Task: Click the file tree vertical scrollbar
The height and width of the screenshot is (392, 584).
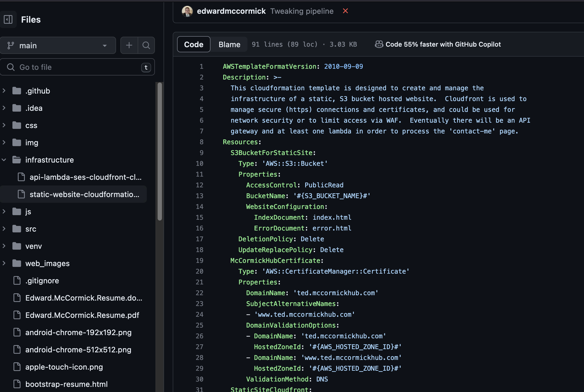Action: (160, 151)
